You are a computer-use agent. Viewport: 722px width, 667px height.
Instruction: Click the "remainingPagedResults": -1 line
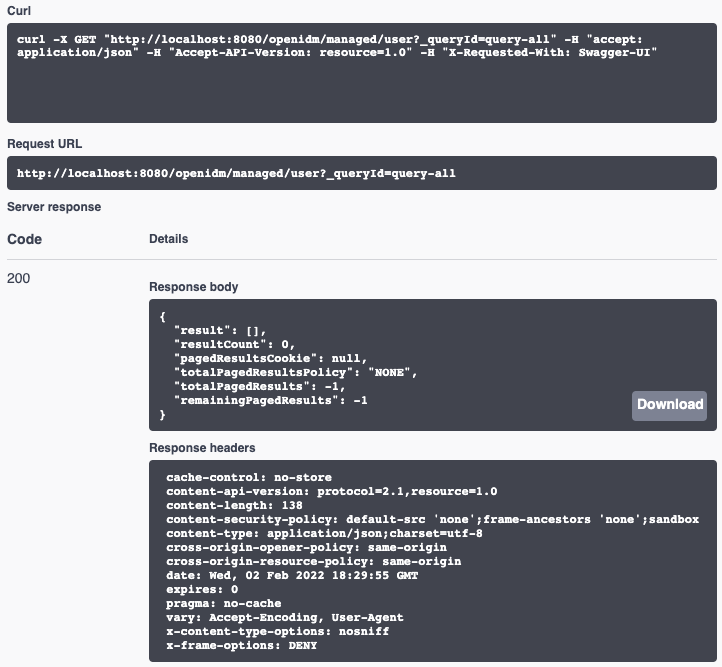(271, 400)
